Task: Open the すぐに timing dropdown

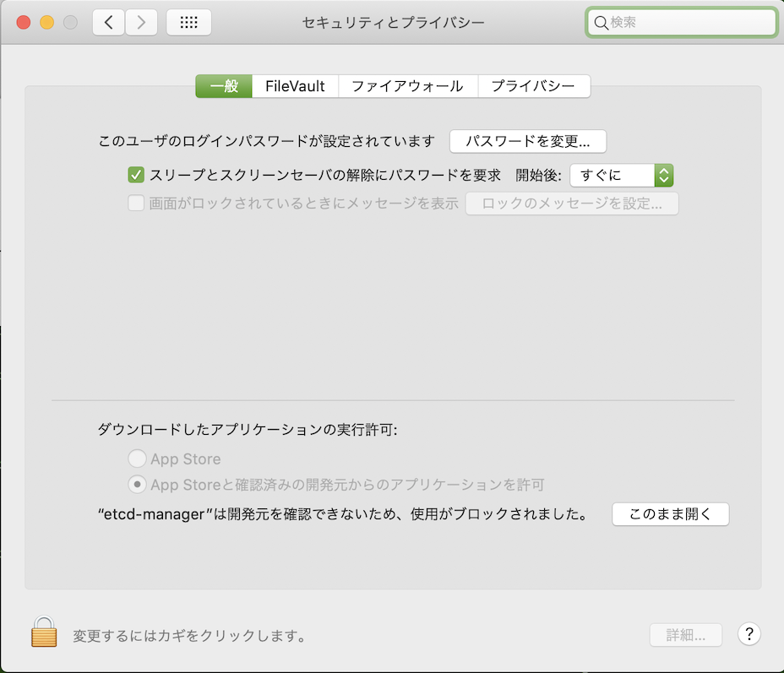Action: click(x=621, y=175)
